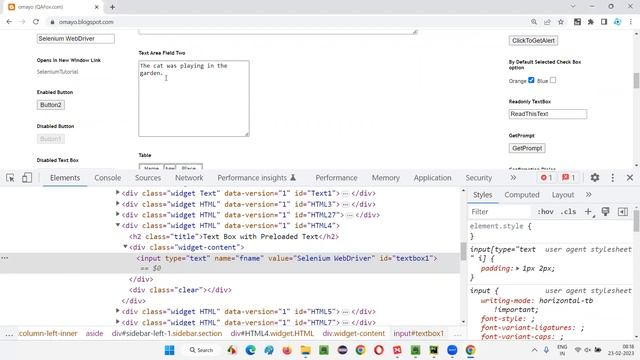640x360 pixels.
Task: Open the Windows Start menu
Action: (169, 350)
